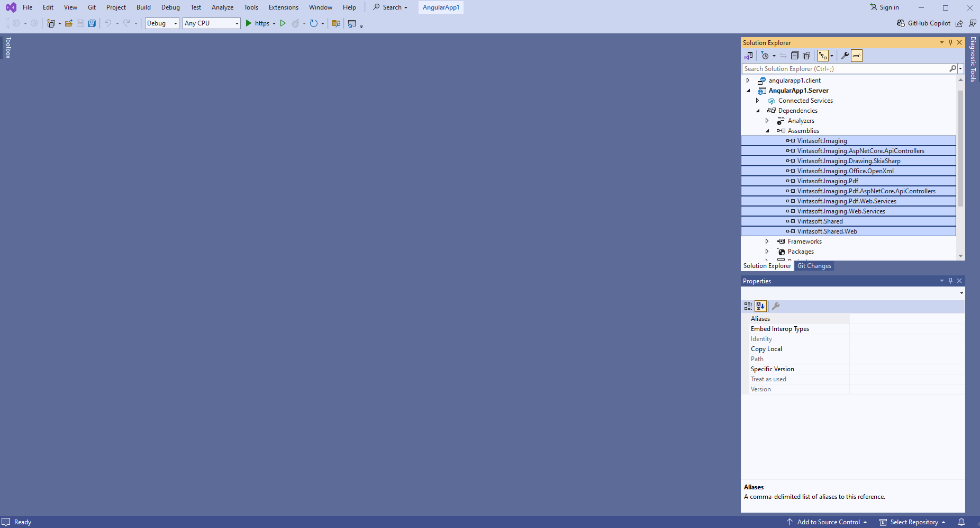
Task: Click Start Without Debugging outline arrow
Action: pyautogui.click(x=283, y=23)
